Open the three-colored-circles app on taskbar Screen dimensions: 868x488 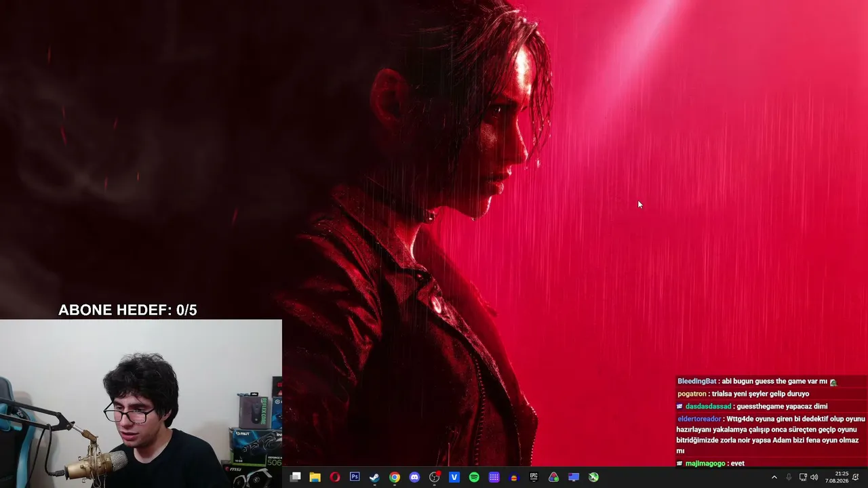pyautogui.click(x=554, y=477)
